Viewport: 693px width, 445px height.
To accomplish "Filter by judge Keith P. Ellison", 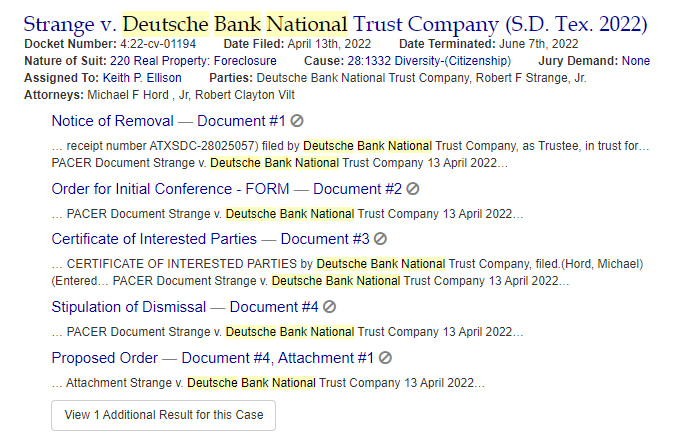I will (142, 78).
